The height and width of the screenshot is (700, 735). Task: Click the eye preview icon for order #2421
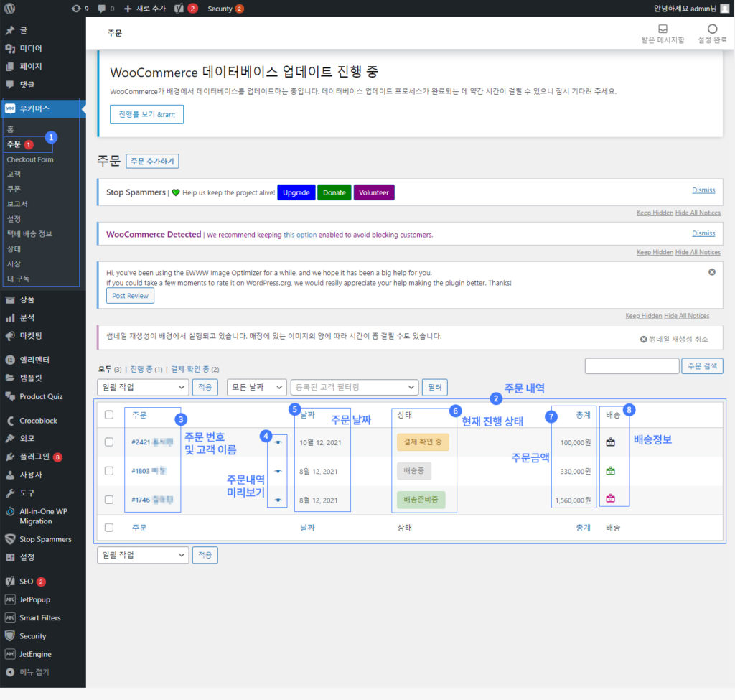pos(277,442)
